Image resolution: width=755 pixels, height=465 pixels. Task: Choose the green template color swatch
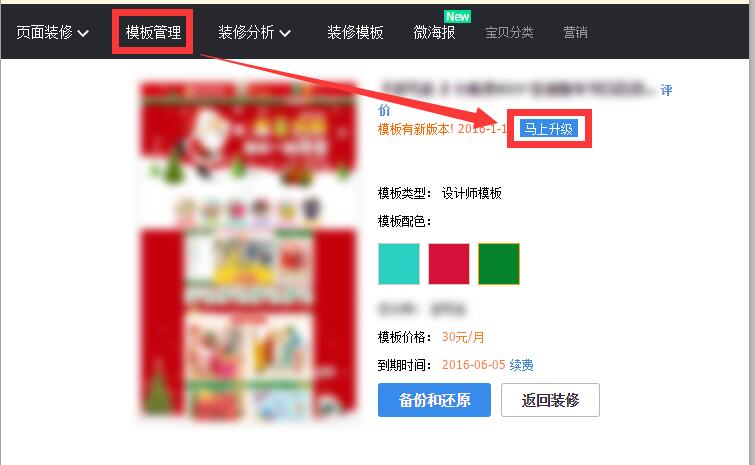pos(499,264)
